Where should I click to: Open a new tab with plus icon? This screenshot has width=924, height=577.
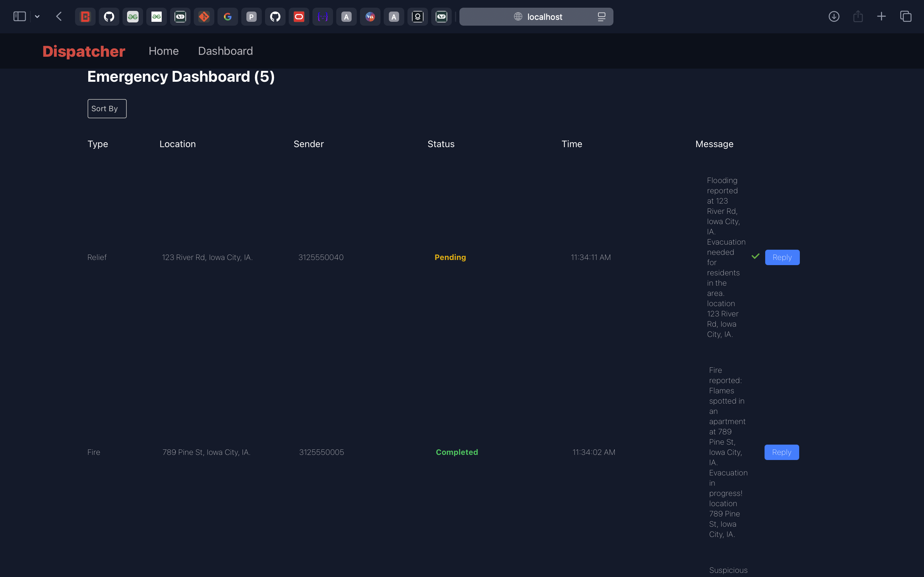[x=882, y=16]
